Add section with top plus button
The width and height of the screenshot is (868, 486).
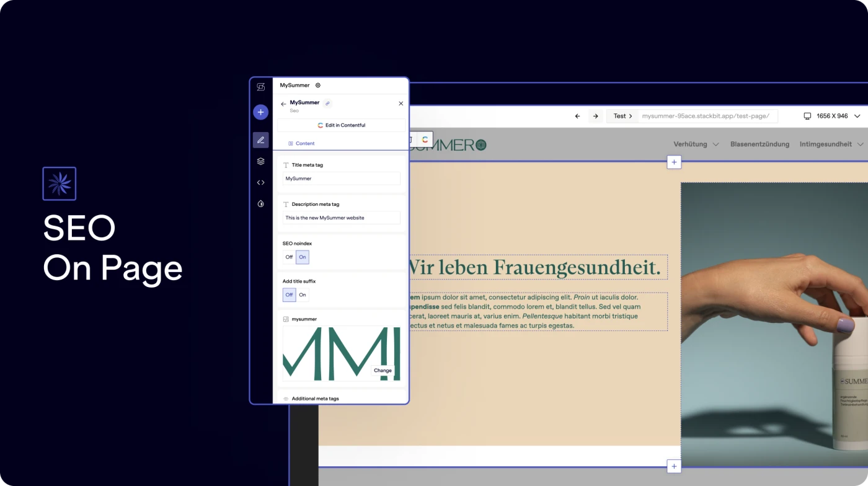point(674,162)
